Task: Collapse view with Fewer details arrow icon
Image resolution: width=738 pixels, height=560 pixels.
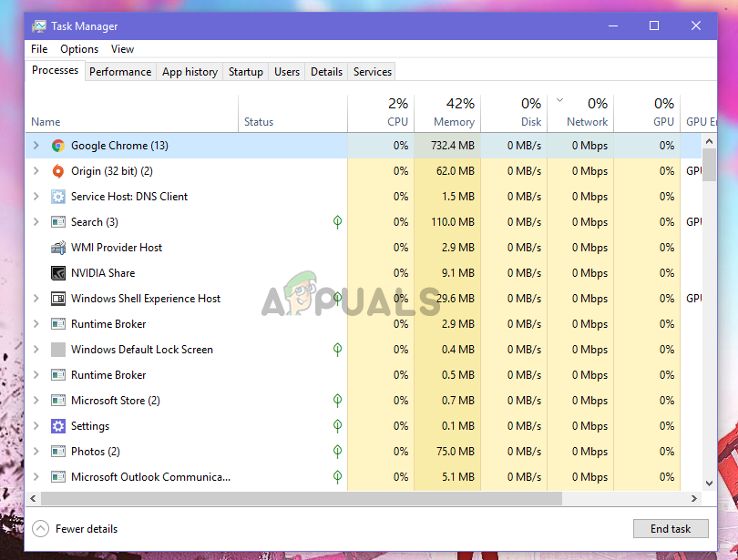Action: [x=40, y=528]
